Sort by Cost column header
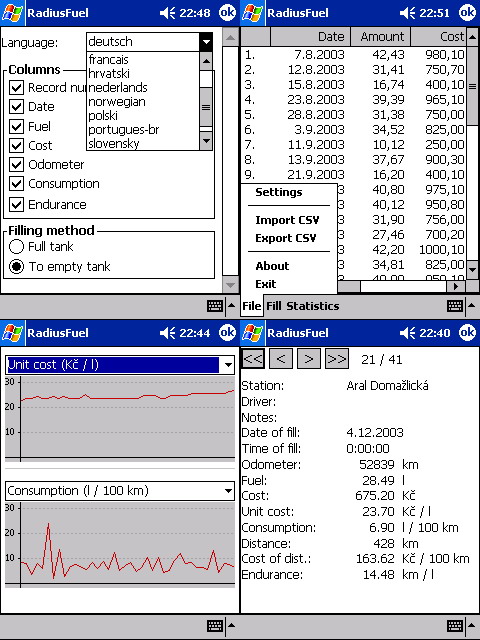Screen dimensions: 480x640 [x=438, y=37]
